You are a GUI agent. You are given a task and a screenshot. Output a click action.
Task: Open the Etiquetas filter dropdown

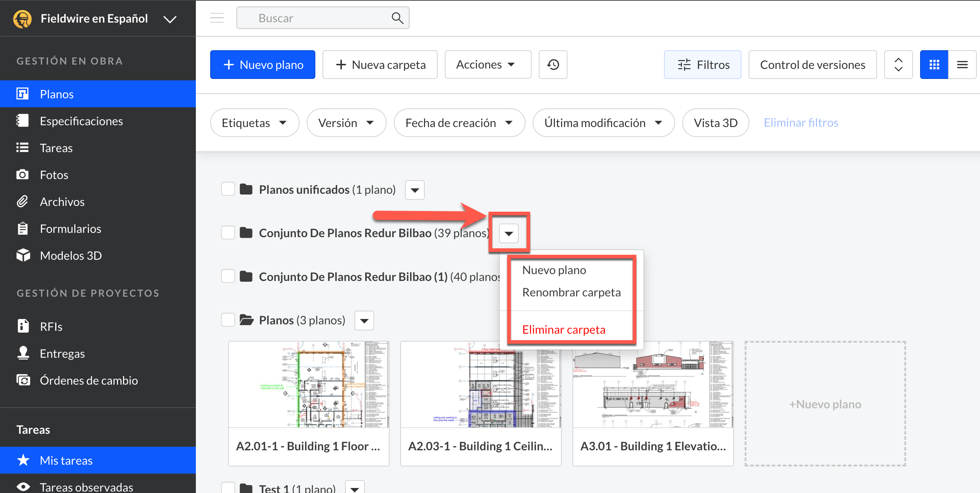(254, 123)
